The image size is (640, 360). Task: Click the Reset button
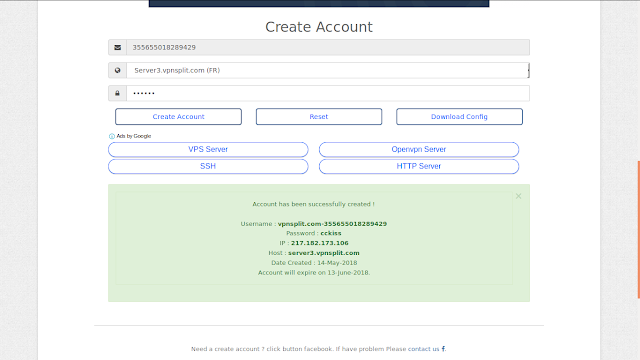(319, 116)
